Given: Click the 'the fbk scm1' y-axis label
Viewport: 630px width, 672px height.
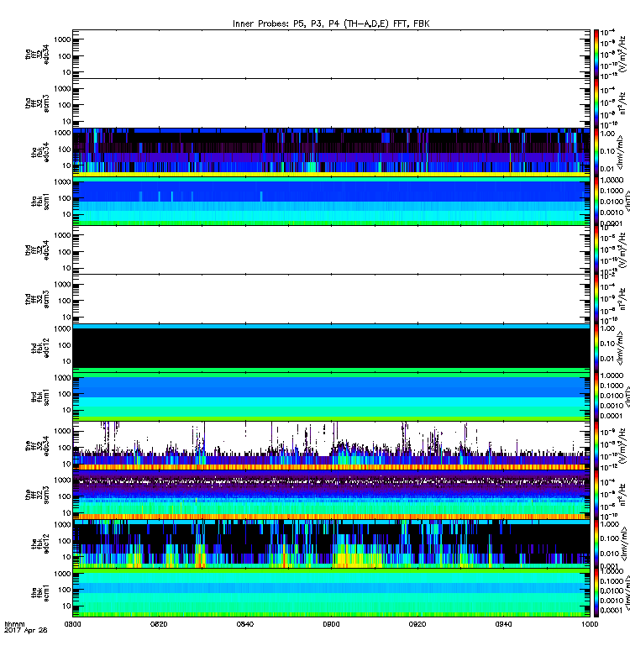Looking at the screenshot, I should pos(40,593).
